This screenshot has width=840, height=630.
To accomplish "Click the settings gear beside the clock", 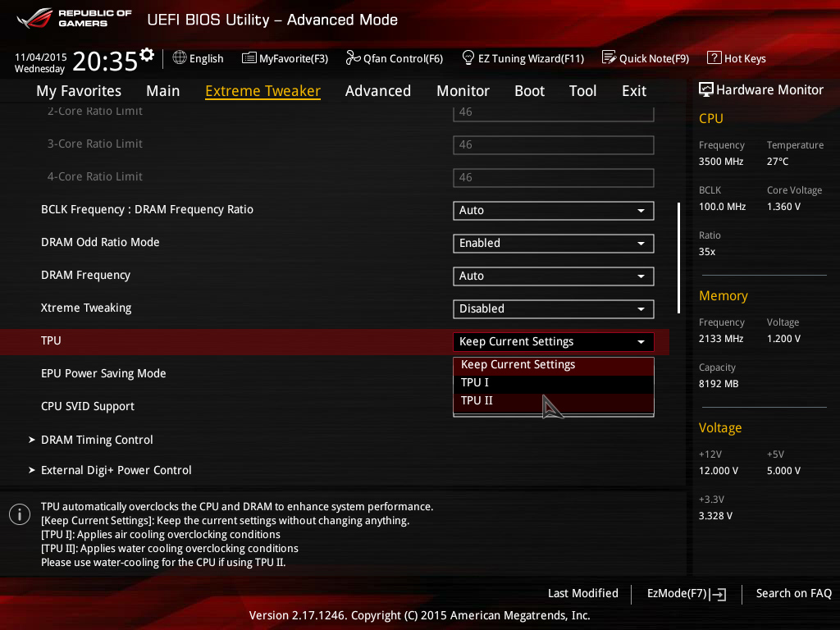I will [x=147, y=55].
